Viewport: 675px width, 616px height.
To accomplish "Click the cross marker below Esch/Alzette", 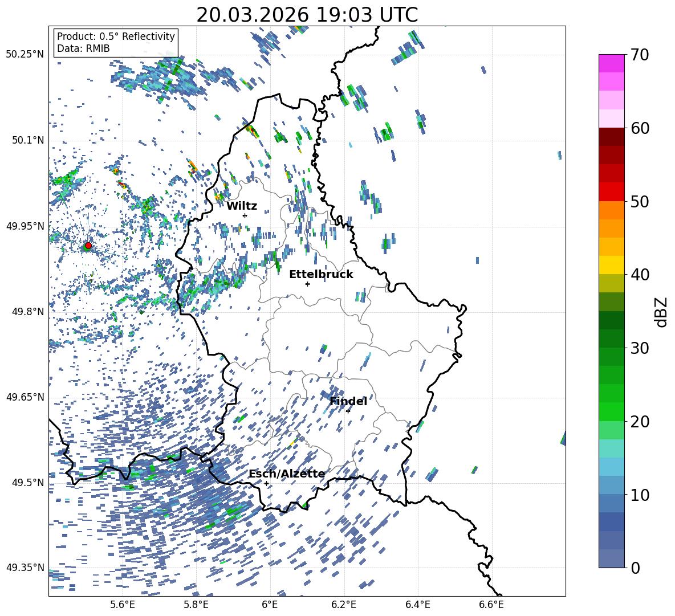I will [266, 483].
